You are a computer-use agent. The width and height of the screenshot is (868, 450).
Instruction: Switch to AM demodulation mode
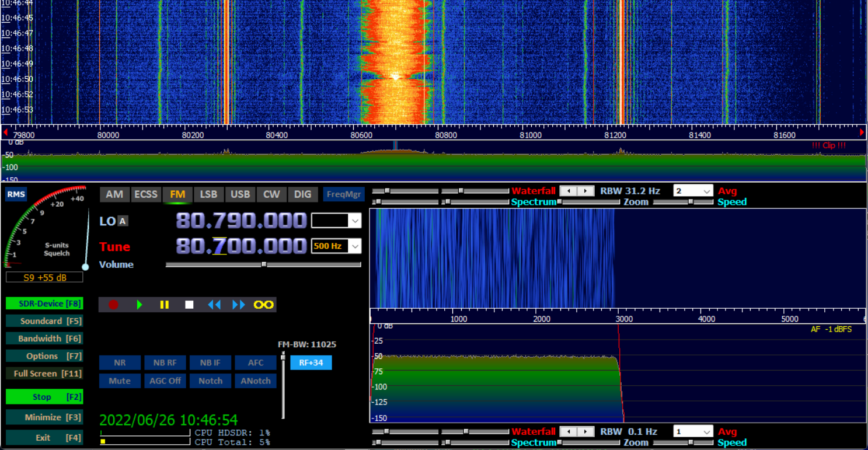pos(114,194)
